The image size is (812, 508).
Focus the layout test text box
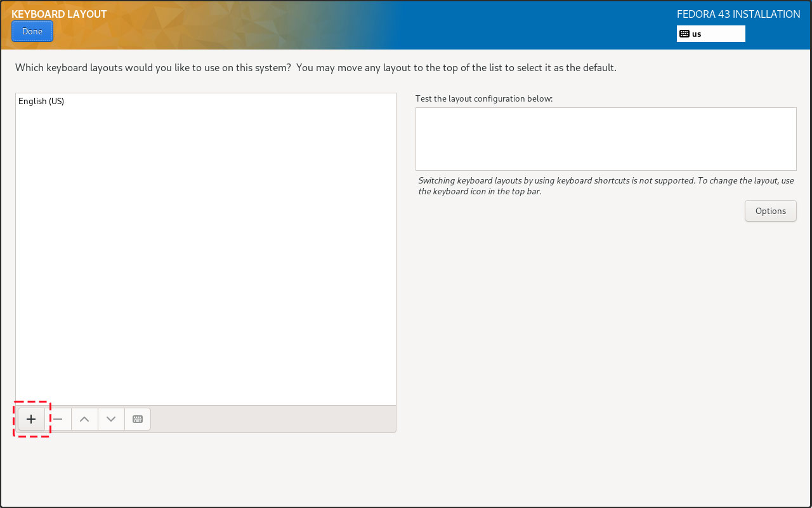pos(605,138)
